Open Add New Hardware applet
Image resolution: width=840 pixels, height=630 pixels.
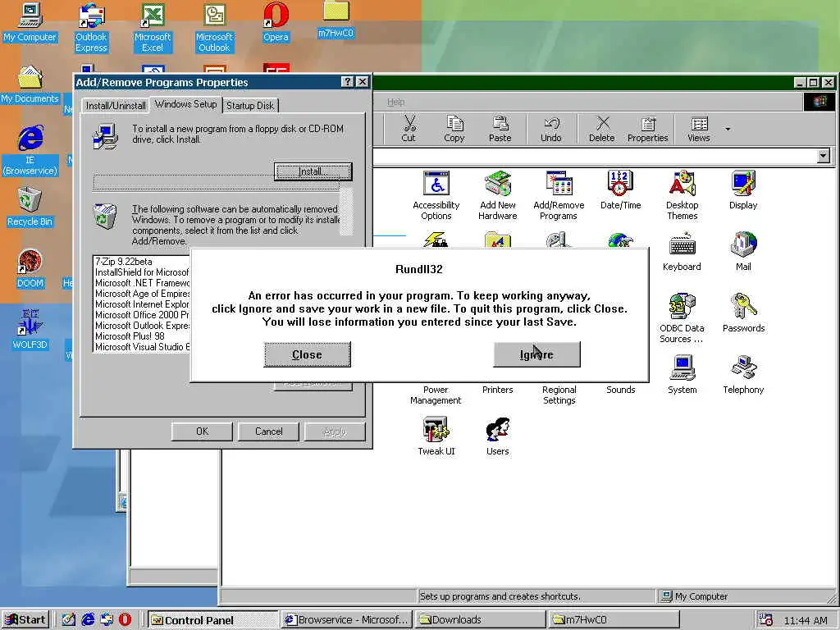[x=498, y=195]
